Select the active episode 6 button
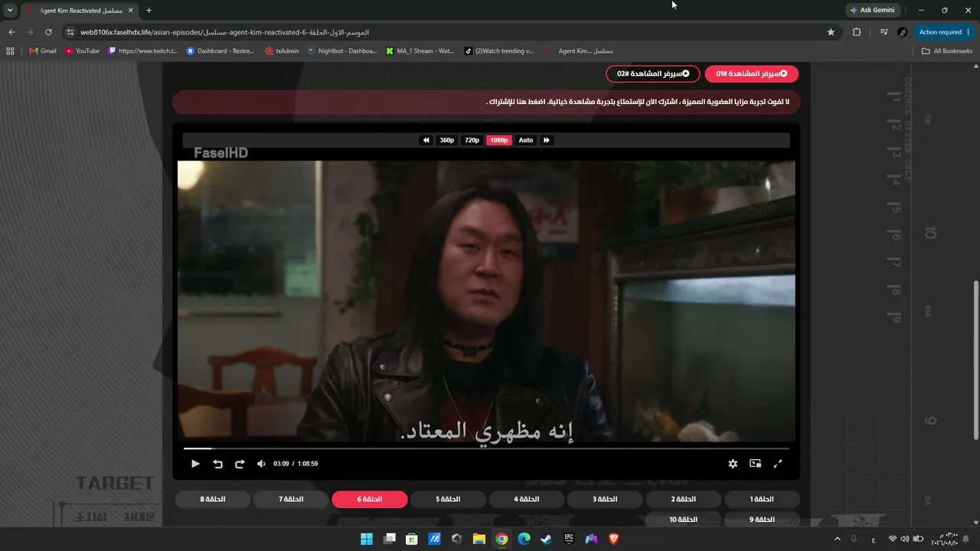Image resolution: width=980 pixels, height=551 pixels. [370, 499]
